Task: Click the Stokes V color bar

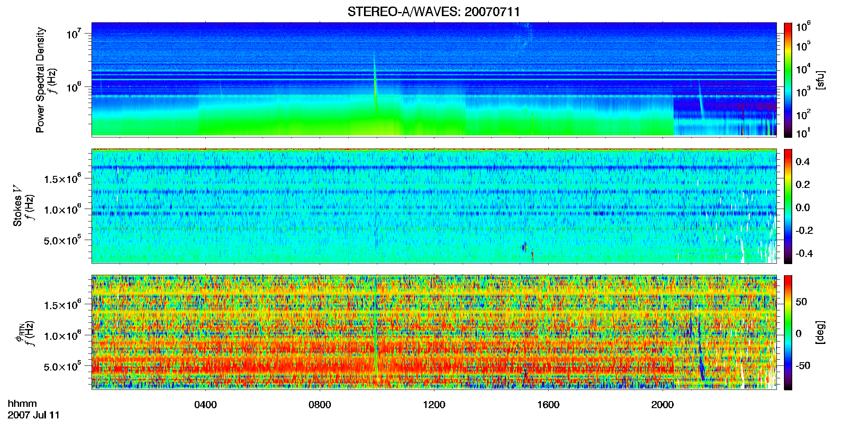Action: tap(788, 206)
